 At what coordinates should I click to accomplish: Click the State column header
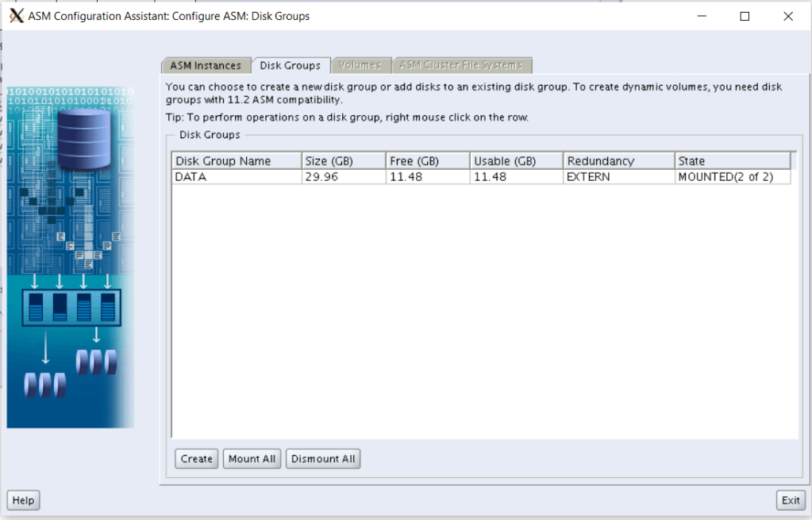click(x=733, y=161)
